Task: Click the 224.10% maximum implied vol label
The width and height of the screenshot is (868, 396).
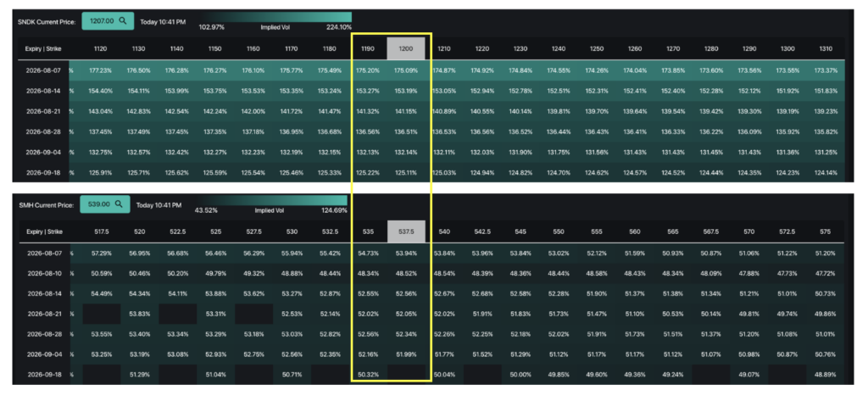Action: (x=338, y=26)
